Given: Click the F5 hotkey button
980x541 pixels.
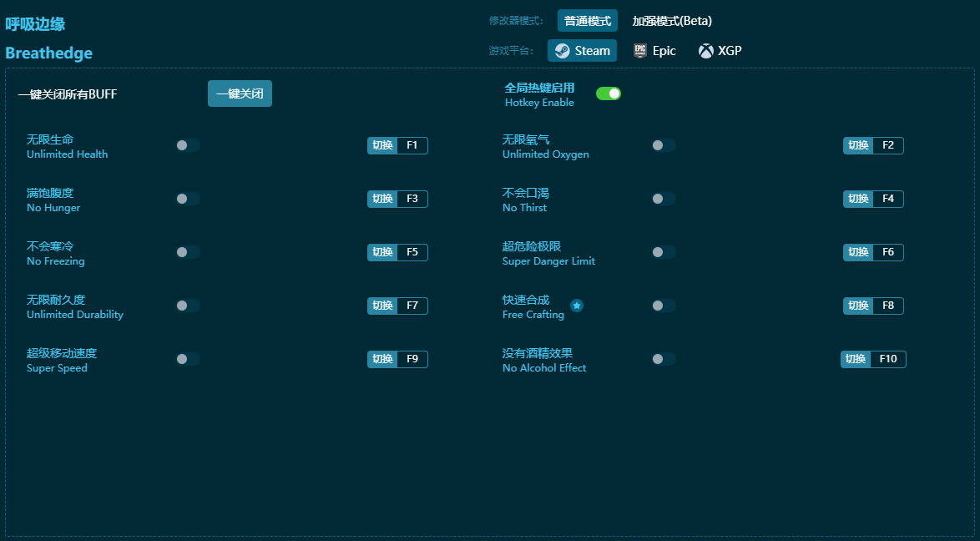Looking at the screenshot, I should click(x=397, y=252).
